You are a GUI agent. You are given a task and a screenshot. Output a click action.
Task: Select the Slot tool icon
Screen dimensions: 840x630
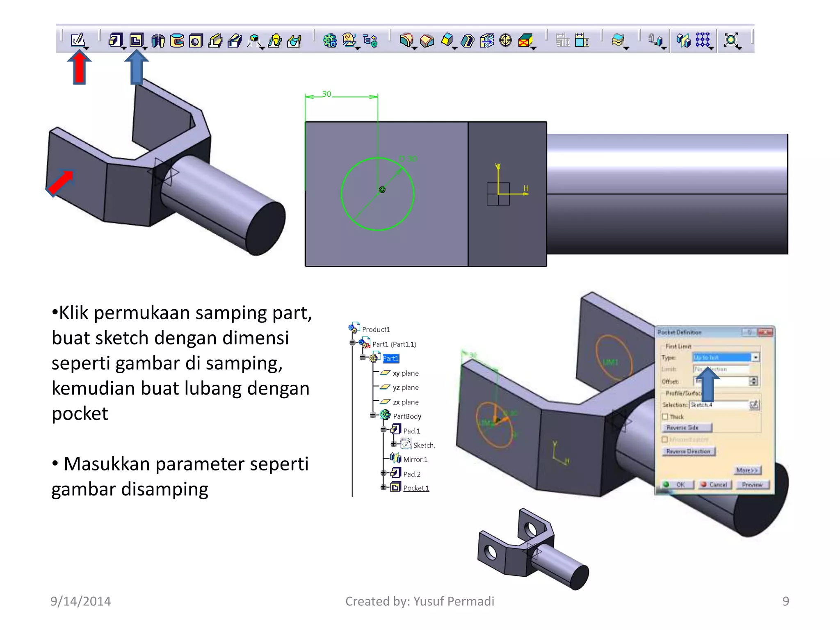235,41
